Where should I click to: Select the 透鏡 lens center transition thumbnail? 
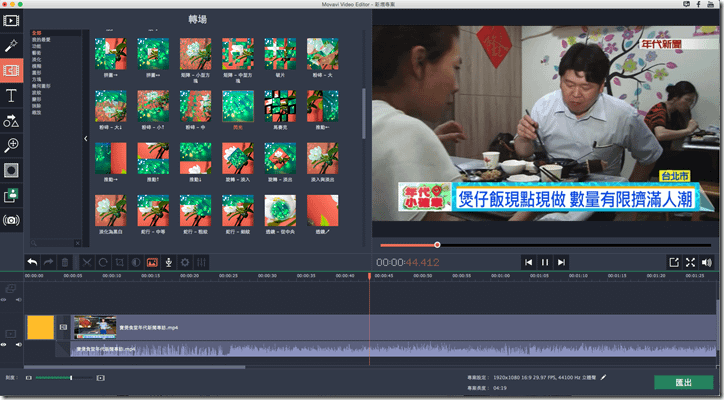[280, 211]
